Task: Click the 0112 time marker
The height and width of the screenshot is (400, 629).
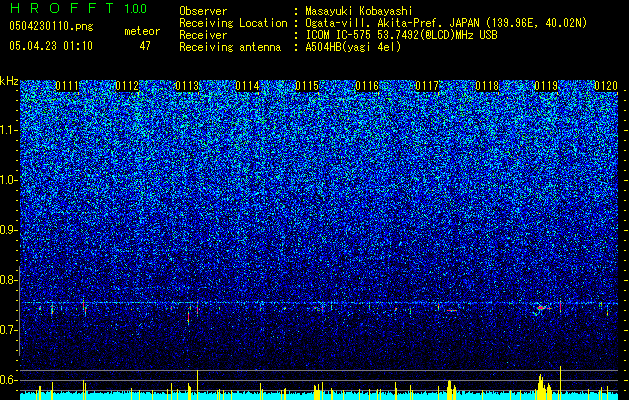Action: point(127,86)
